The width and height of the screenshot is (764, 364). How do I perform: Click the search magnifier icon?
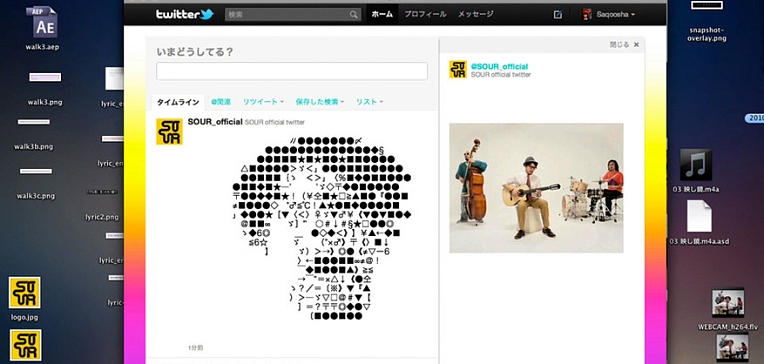[354, 15]
